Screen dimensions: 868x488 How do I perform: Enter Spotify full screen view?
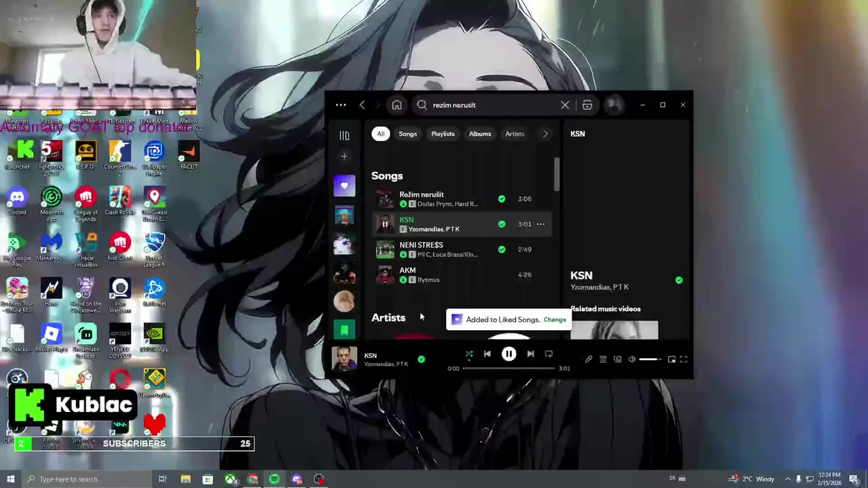coord(684,359)
